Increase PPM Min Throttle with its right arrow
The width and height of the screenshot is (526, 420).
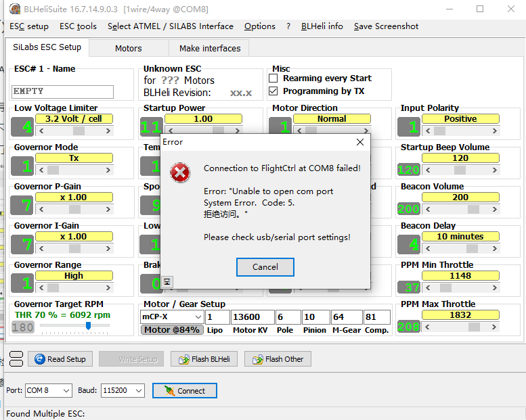[x=494, y=287]
